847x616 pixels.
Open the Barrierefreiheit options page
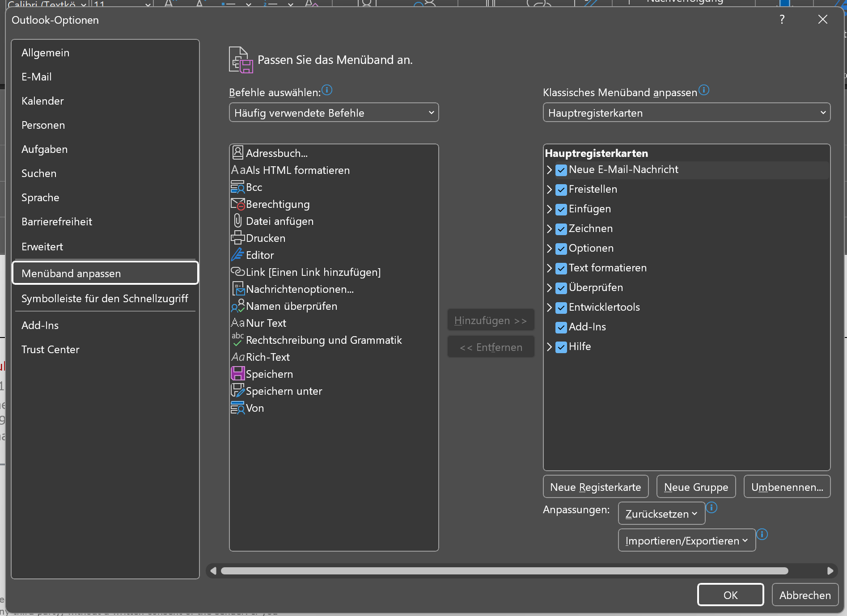coord(106,222)
